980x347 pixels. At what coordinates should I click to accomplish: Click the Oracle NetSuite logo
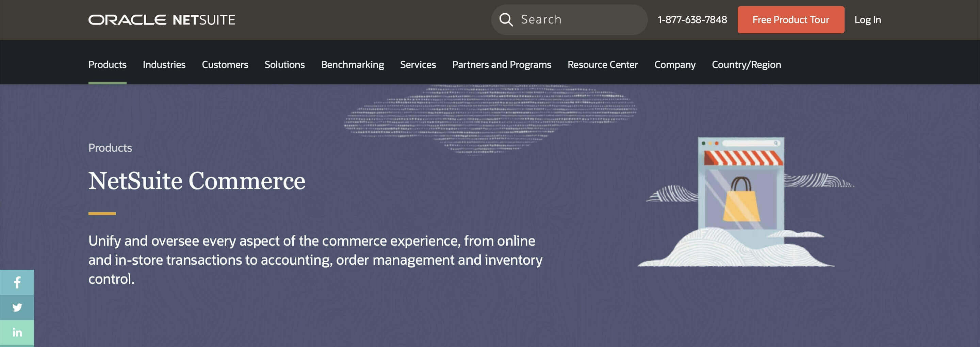[162, 20]
